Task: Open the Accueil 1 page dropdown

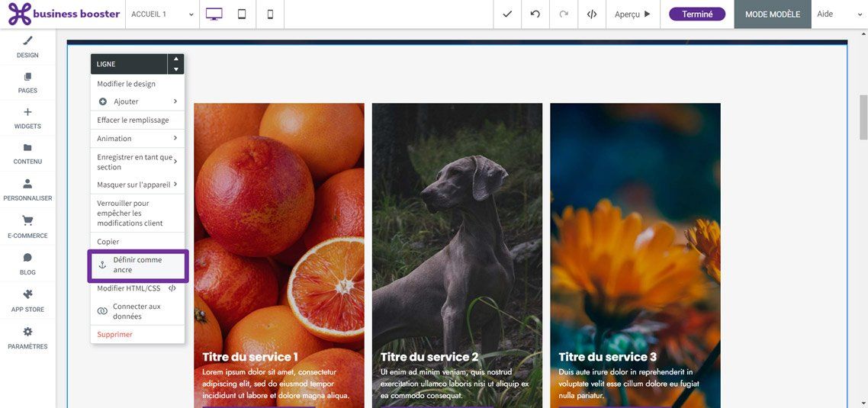Action: point(162,14)
